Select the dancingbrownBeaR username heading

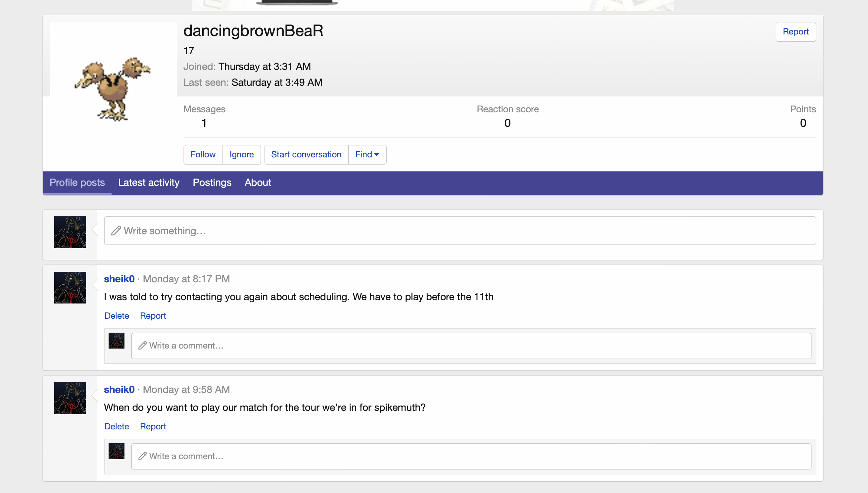coord(253,30)
